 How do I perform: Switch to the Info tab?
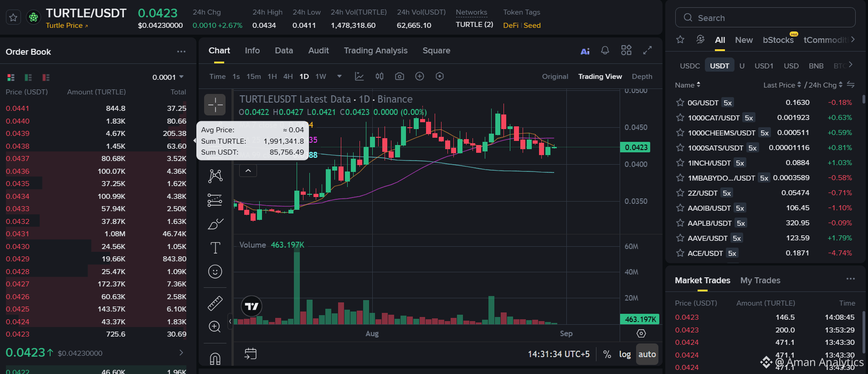[252, 51]
